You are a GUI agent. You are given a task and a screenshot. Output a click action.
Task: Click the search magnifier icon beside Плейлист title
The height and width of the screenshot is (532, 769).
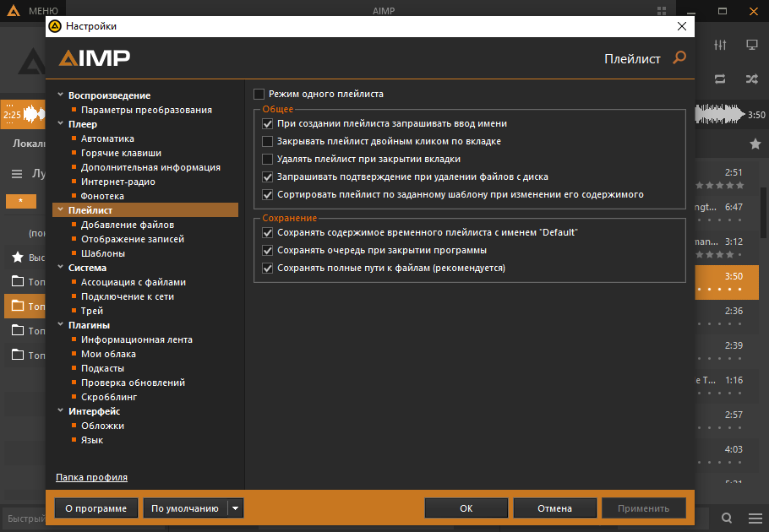tap(679, 57)
